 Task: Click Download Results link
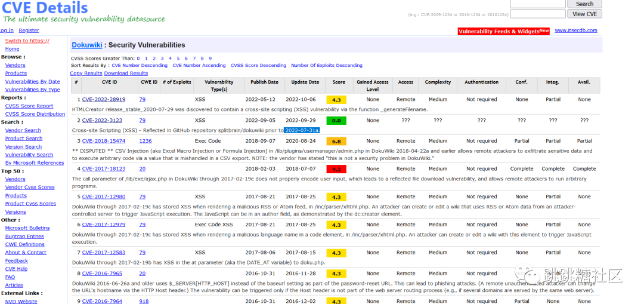(126, 73)
